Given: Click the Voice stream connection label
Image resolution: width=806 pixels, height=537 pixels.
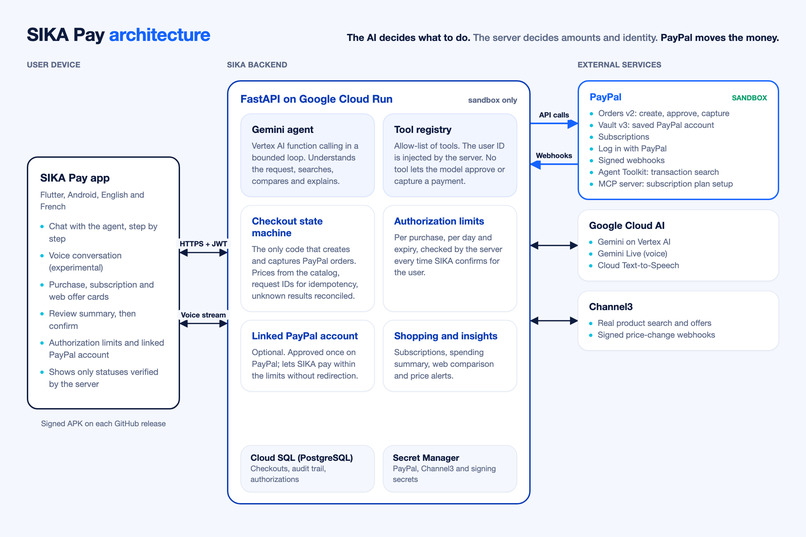Looking at the screenshot, I should click(x=203, y=315).
